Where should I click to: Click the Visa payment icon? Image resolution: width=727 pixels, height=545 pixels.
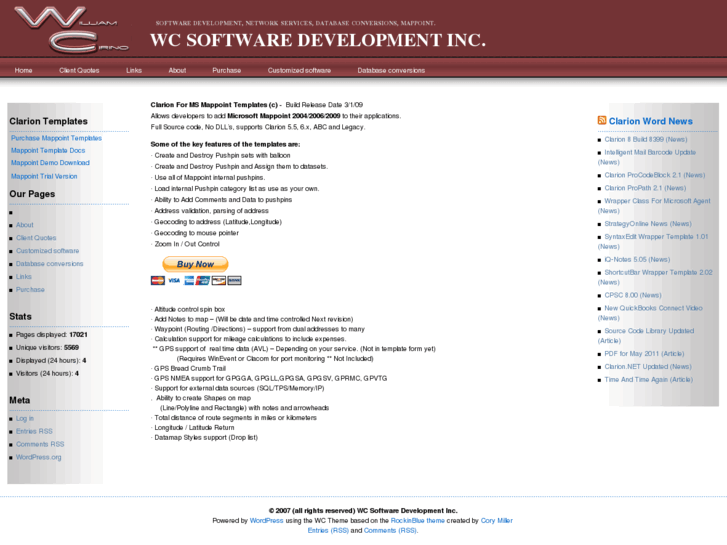tap(174, 281)
